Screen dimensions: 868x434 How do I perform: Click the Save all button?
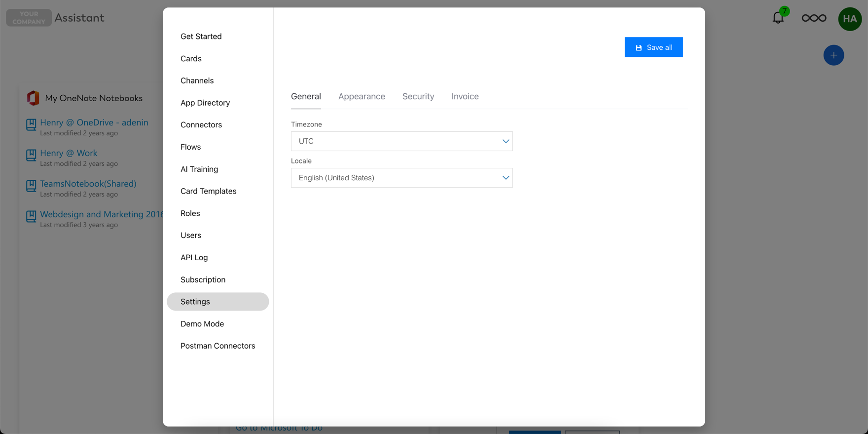(653, 47)
